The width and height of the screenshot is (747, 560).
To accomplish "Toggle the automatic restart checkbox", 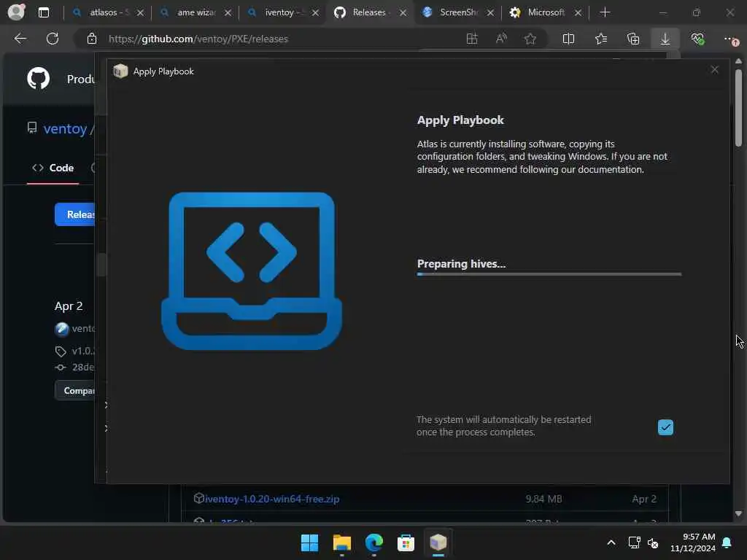I will [x=665, y=427].
